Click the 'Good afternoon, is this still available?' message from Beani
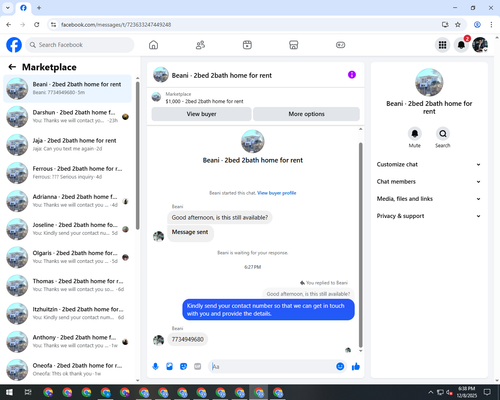 coord(220,217)
